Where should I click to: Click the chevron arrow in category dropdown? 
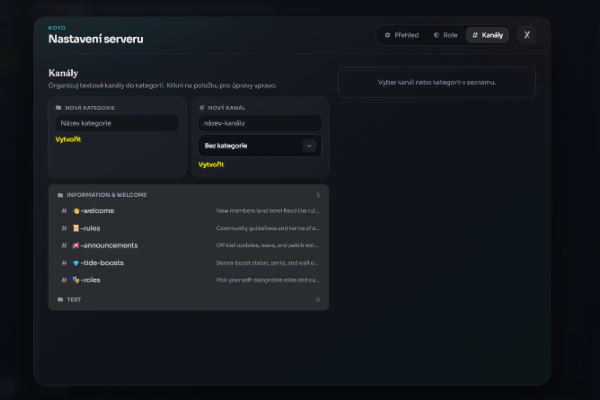pos(309,146)
